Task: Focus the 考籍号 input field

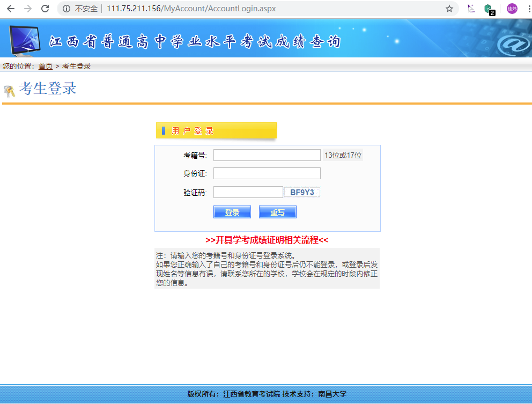Action: (x=267, y=155)
